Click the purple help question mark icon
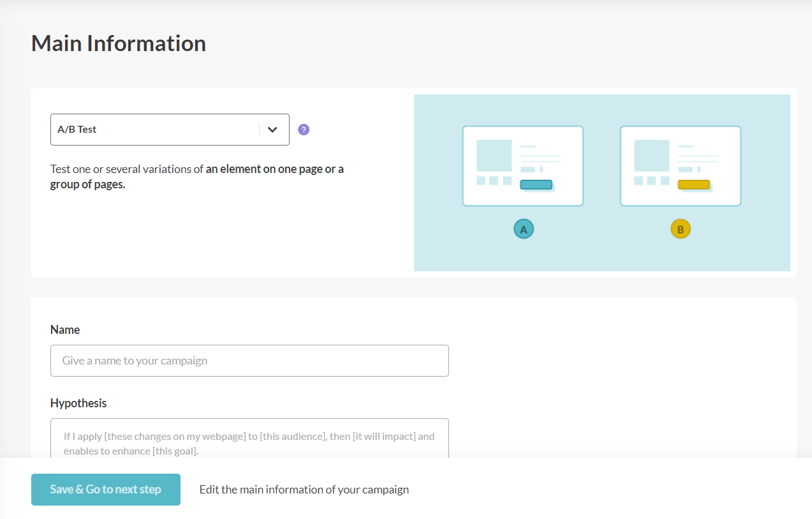 click(304, 130)
